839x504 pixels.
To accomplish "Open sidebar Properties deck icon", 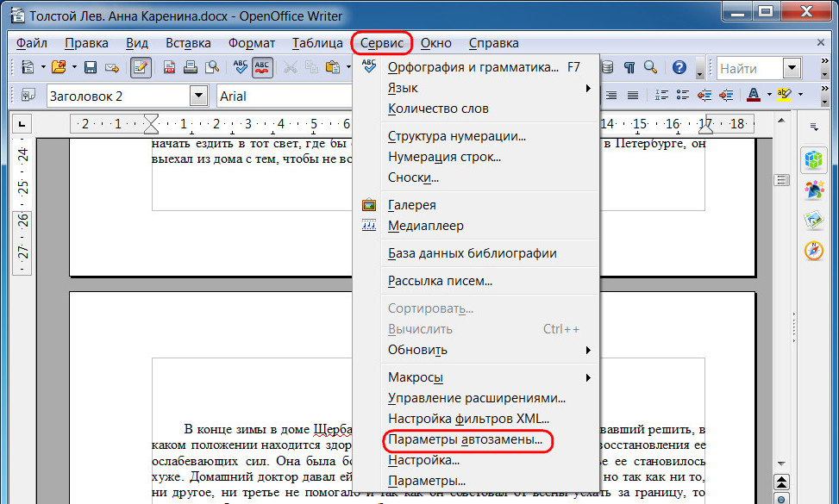I will (814, 160).
